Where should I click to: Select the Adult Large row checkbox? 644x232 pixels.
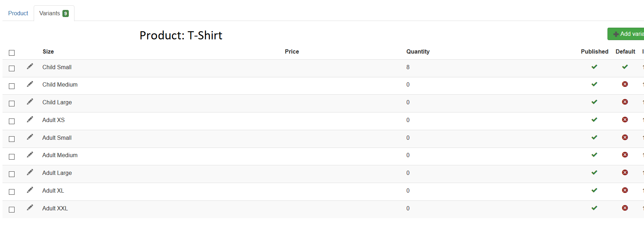point(12,174)
